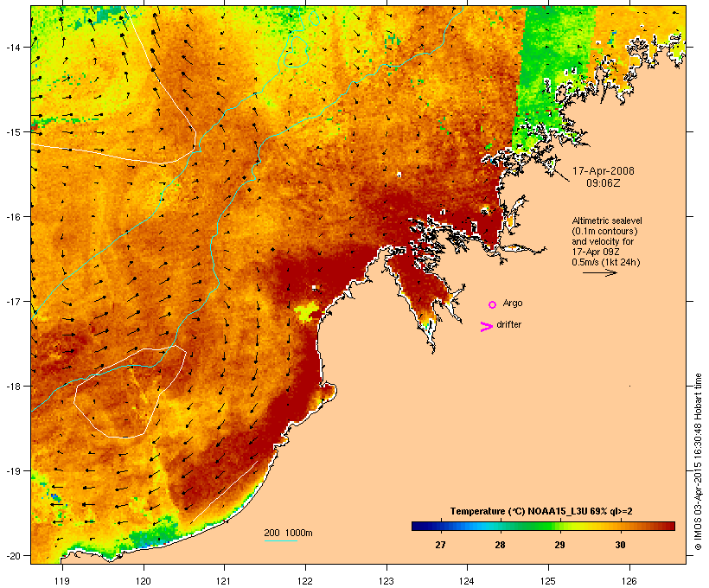Image resolution: width=709 pixels, height=588 pixels.
Task: Click the '17-Apr 09Z' text line
Action: (x=596, y=252)
